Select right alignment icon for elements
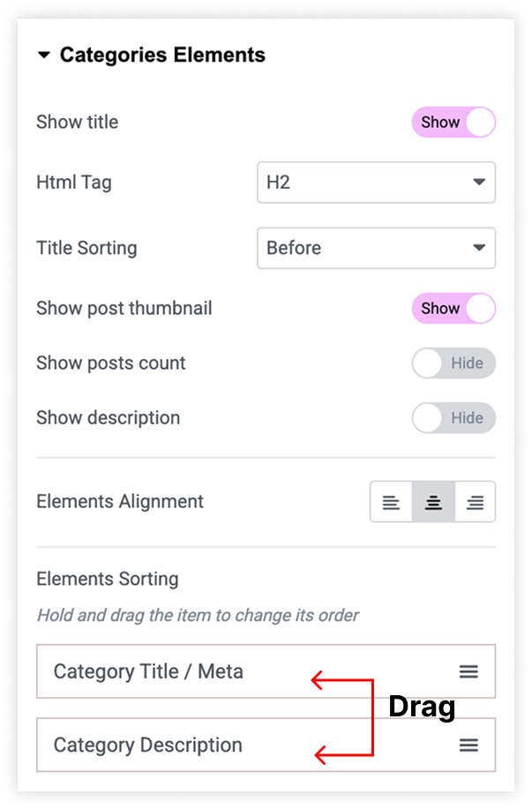The image size is (532, 809). tap(475, 503)
